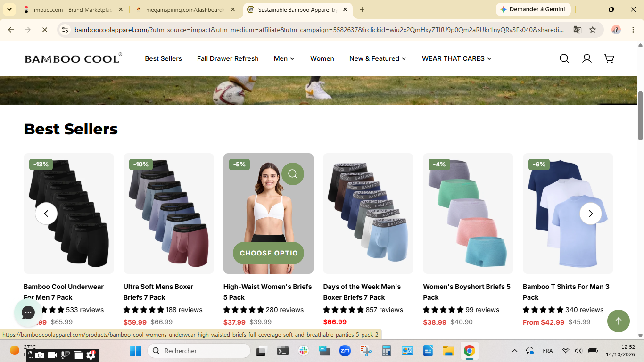
Task: Expand the WEAR THAT CARES dropdown
Action: coord(457,58)
